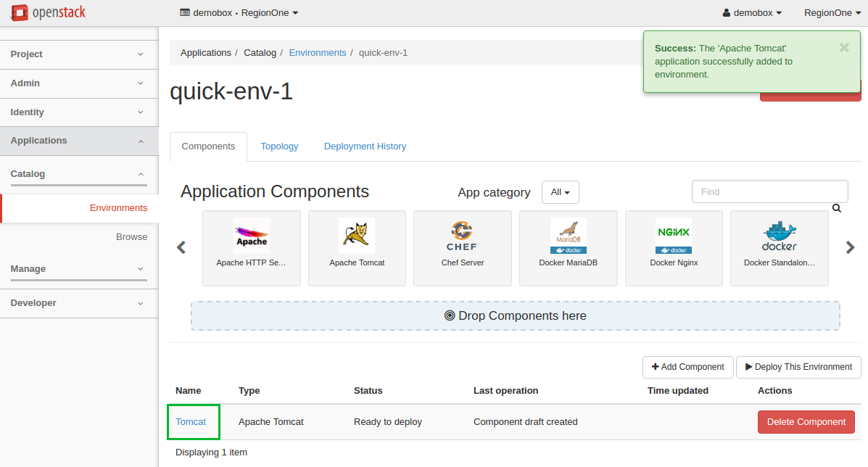Select the Apache HTTP Server component icon

[x=251, y=235]
